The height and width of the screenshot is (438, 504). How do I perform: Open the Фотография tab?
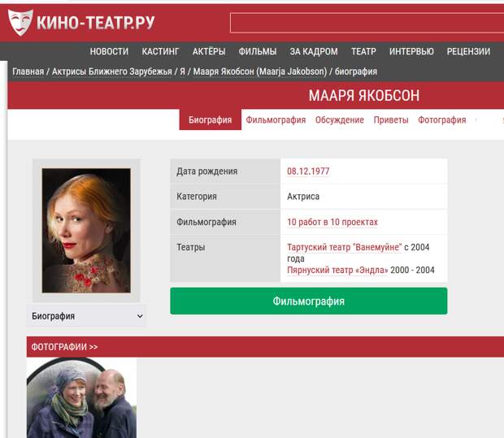click(441, 120)
